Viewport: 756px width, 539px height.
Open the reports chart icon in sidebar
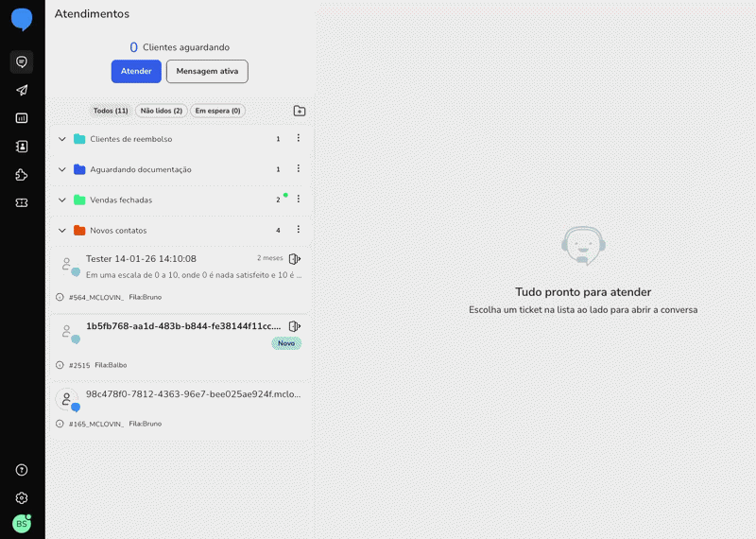[x=22, y=118]
